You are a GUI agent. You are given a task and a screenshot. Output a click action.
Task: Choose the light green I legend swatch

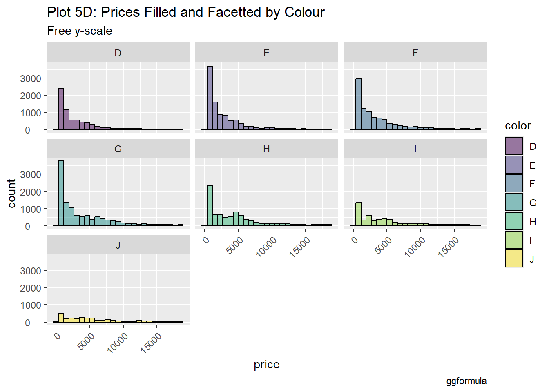tap(514, 240)
